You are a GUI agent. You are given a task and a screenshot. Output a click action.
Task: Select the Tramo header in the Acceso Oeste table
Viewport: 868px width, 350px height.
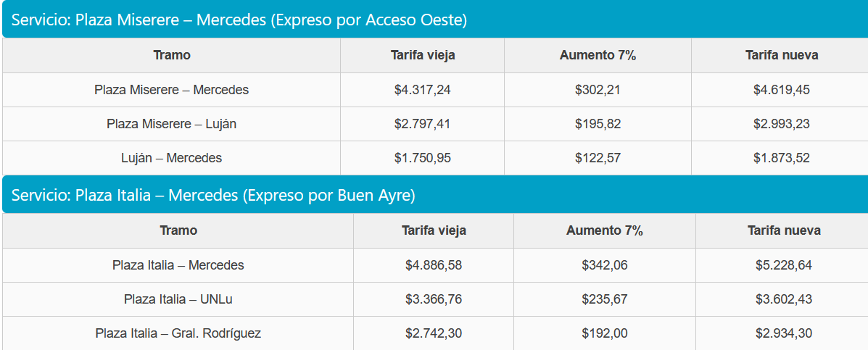[x=172, y=55]
